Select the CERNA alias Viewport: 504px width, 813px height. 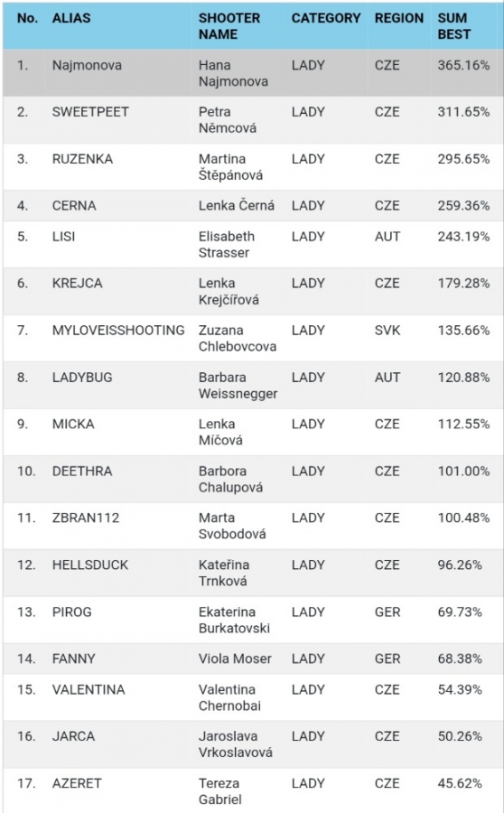74,206
